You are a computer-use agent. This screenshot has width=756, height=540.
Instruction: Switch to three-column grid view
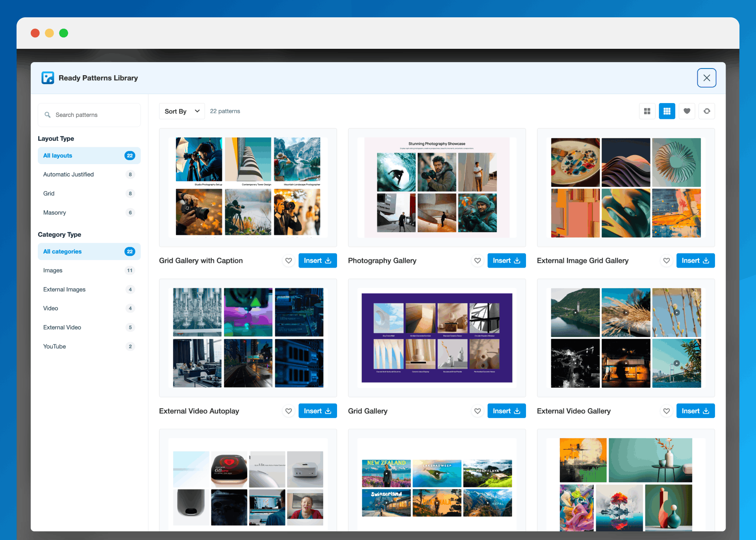coord(667,111)
